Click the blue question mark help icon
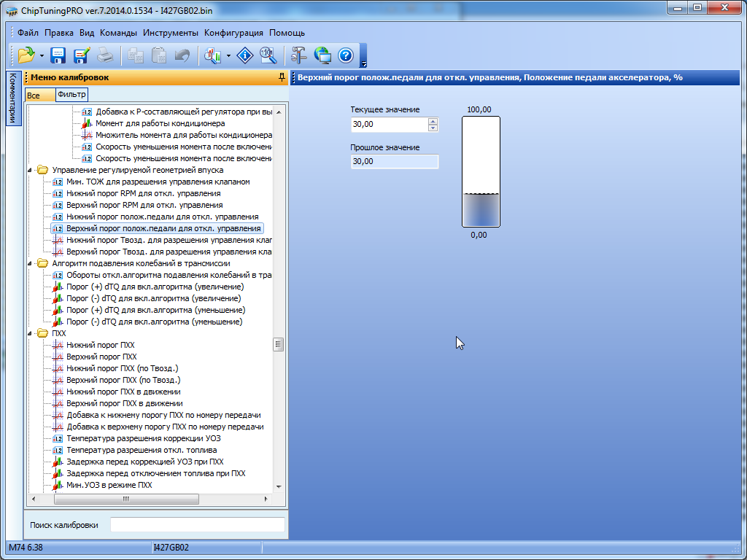The width and height of the screenshot is (747, 560). pyautogui.click(x=346, y=55)
